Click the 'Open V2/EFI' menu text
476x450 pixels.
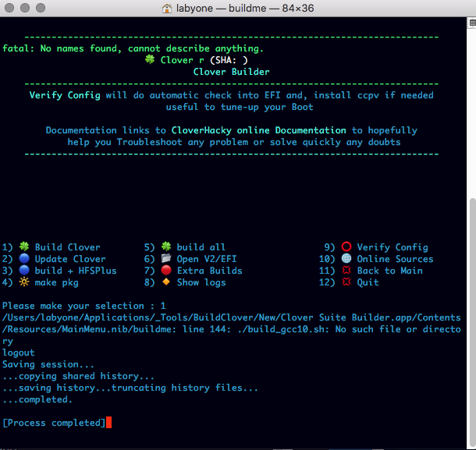[207, 259]
